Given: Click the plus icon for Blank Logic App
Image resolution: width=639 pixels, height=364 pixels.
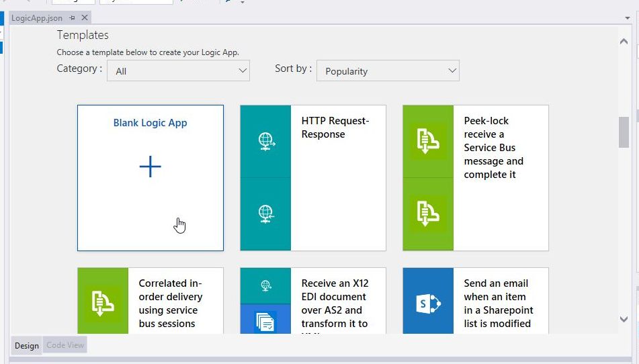Looking at the screenshot, I should (150, 167).
